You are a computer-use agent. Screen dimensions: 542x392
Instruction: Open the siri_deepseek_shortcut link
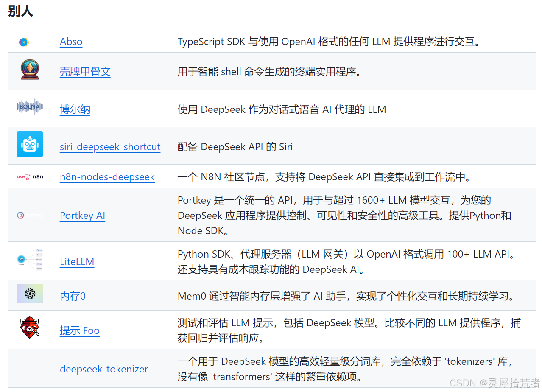110,146
